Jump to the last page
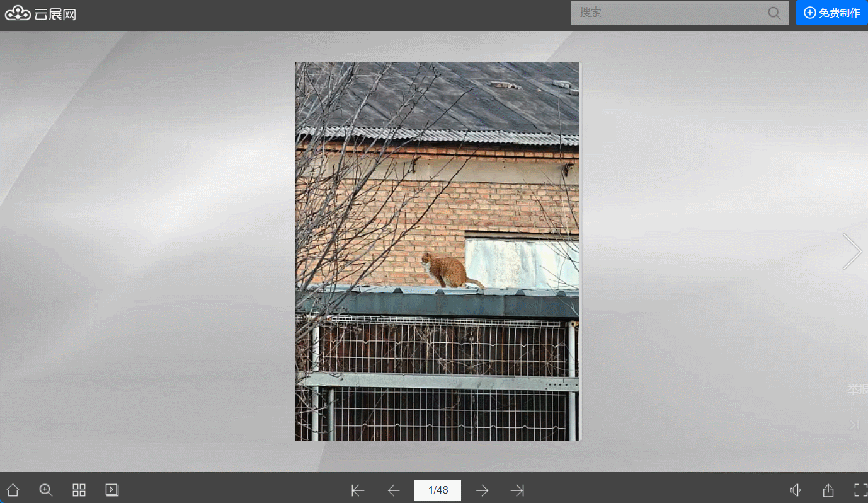This screenshot has width=868, height=503. click(517, 490)
